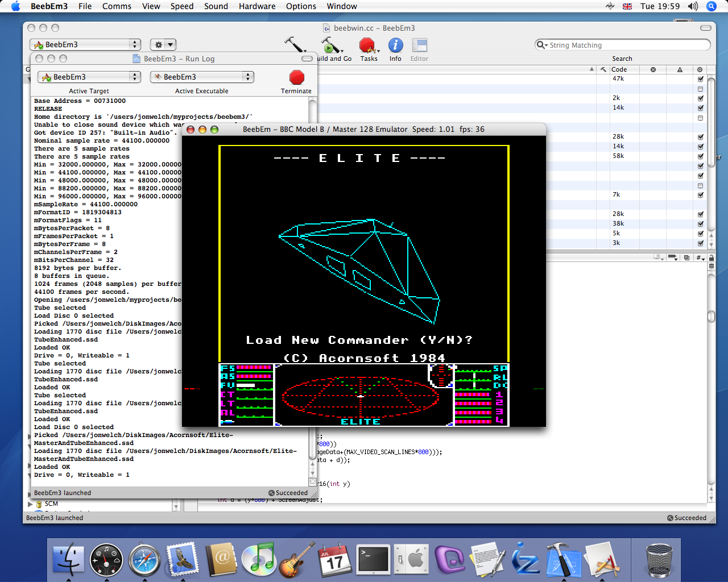This screenshot has height=582, width=728.
Task: Click the Build hammer icon in toolbar
Action: pyautogui.click(x=294, y=45)
